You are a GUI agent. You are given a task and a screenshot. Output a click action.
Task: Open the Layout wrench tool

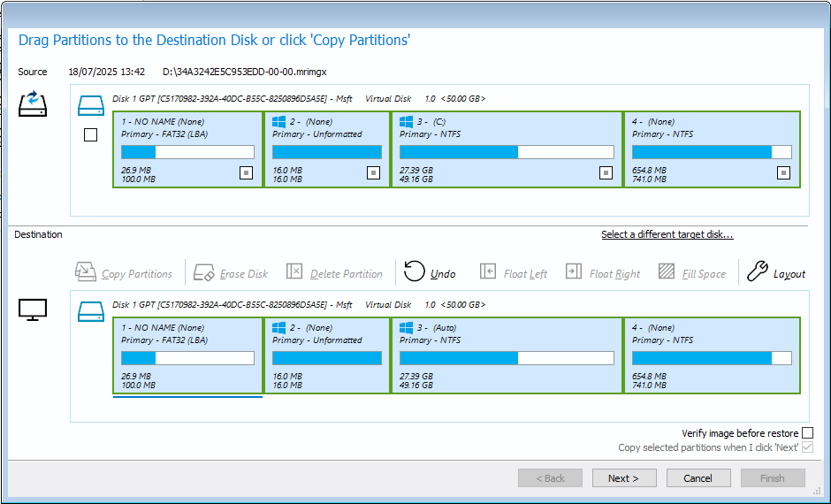[x=758, y=271]
